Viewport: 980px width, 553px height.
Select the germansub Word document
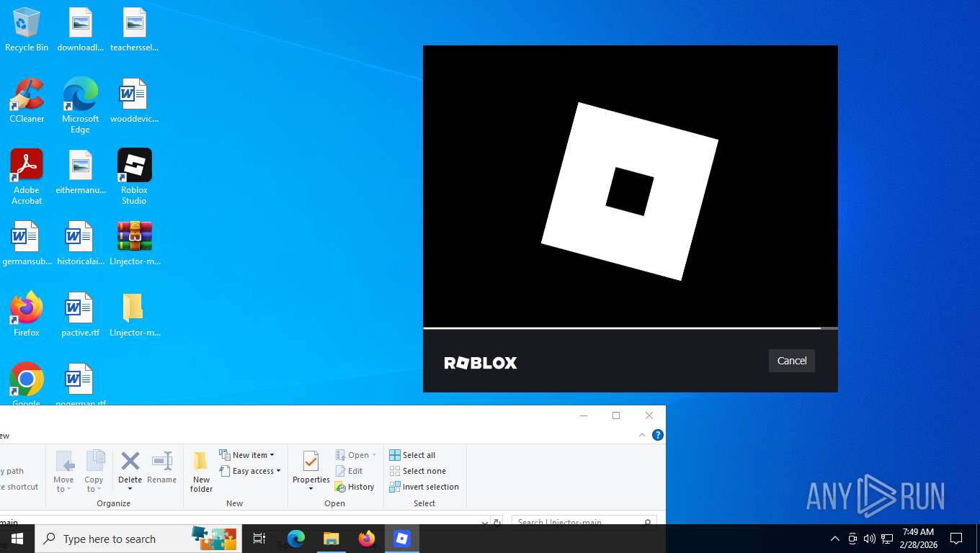pyautogui.click(x=27, y=243)
